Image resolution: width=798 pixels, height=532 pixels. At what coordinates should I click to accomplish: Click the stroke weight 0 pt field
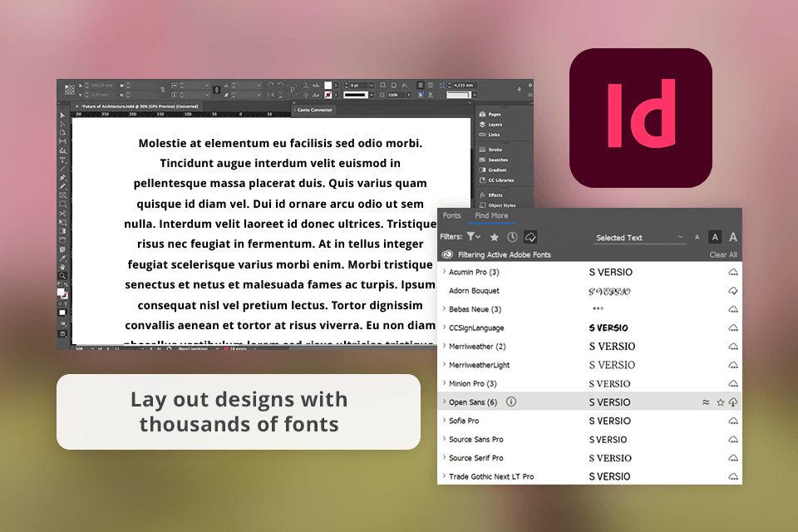[359, 85]
